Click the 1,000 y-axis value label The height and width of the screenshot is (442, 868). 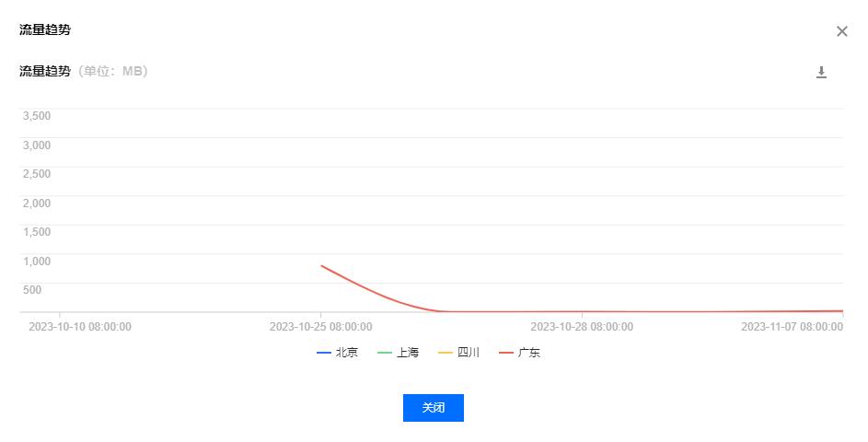36,261
